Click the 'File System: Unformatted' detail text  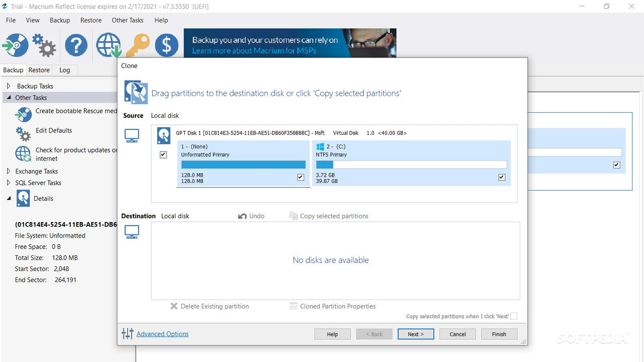point(50,236)
